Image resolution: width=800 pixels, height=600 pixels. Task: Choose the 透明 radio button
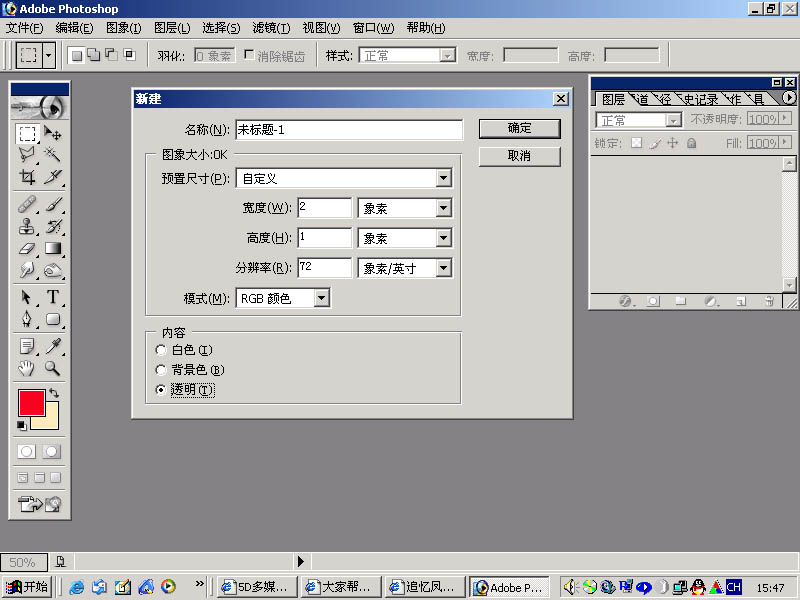[x=161, y=390]
